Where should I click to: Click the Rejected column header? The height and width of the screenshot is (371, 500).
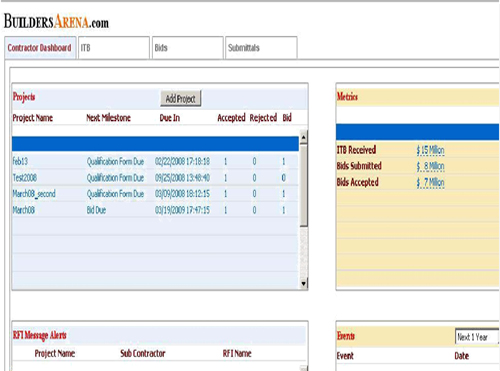263,118
